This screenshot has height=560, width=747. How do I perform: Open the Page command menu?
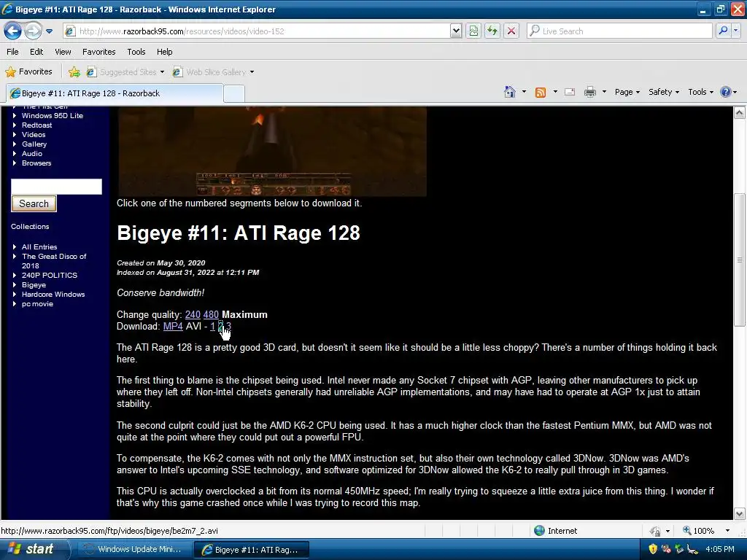627,92
